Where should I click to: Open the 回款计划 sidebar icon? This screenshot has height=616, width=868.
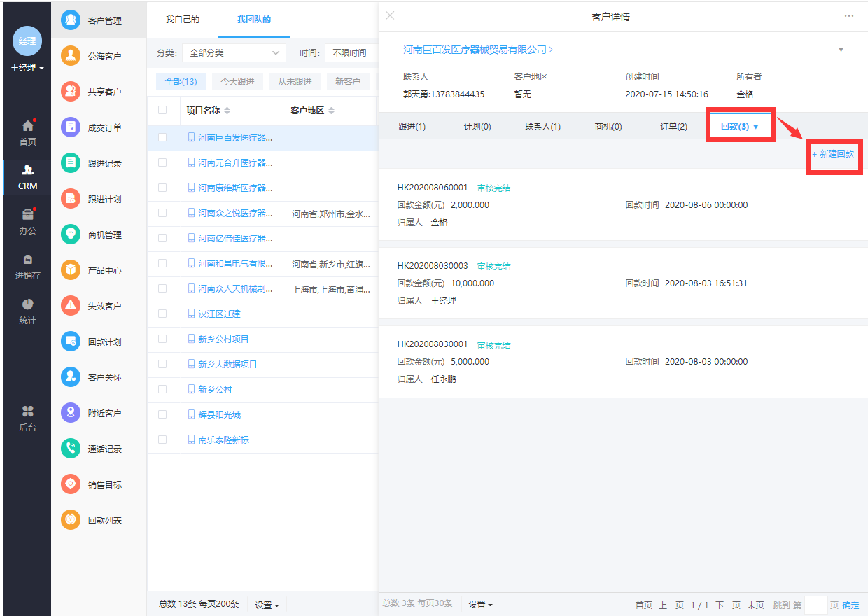click(x=70, y=341)
